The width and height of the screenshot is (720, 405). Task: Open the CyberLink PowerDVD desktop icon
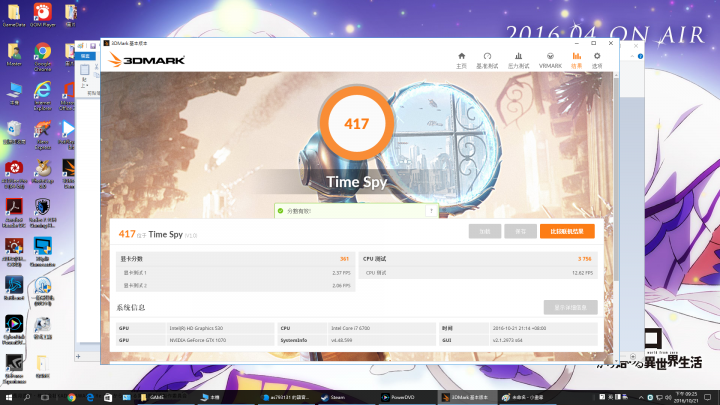tap(14, 329)
